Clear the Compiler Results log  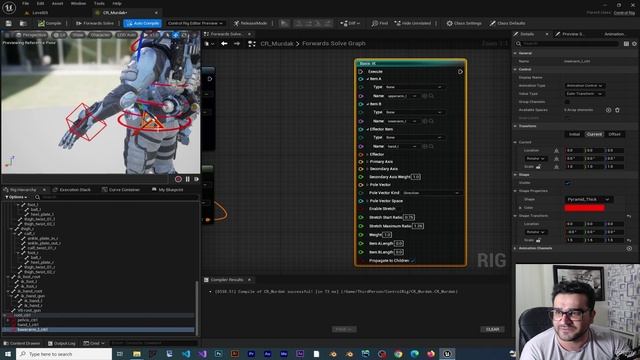[x=492, y=329]
